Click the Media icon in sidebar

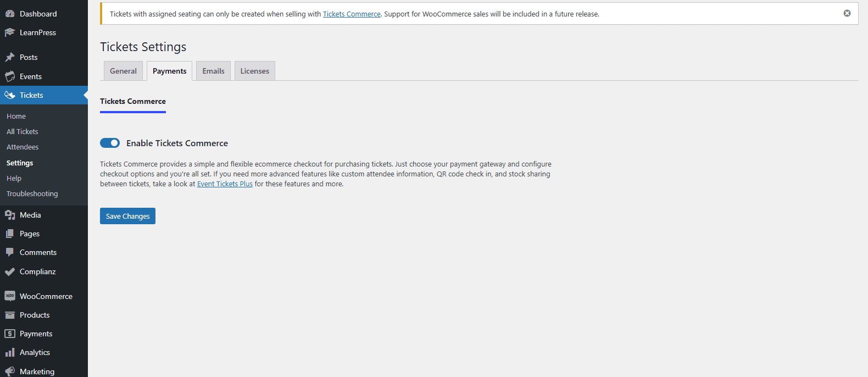coord(10,215)
